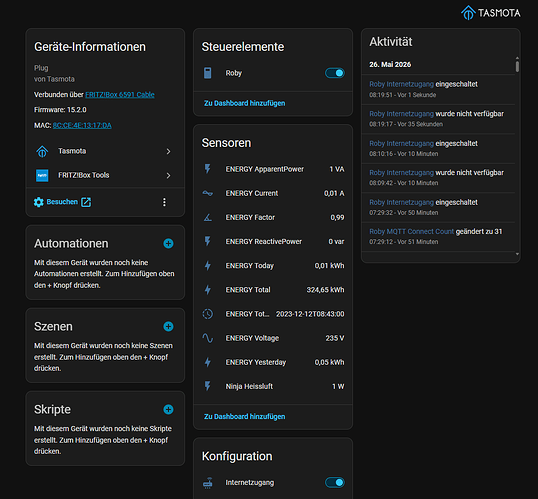Add a new automation with plus icon

pos(168,243)
